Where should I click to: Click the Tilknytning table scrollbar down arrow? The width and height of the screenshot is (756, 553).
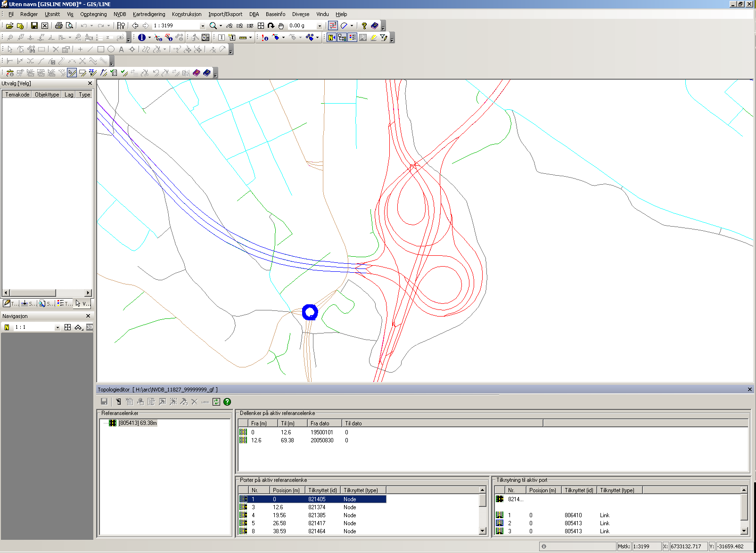pyautogui.click(x=744, y=531)
